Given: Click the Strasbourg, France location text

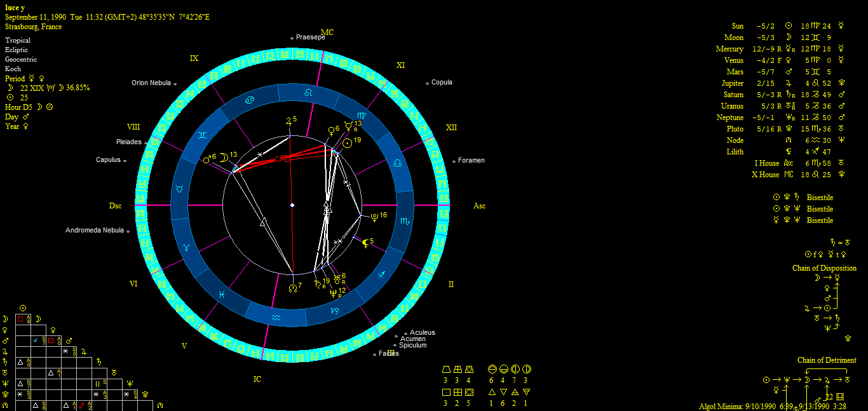Looking at the screenshot, I should pos(33,27).
